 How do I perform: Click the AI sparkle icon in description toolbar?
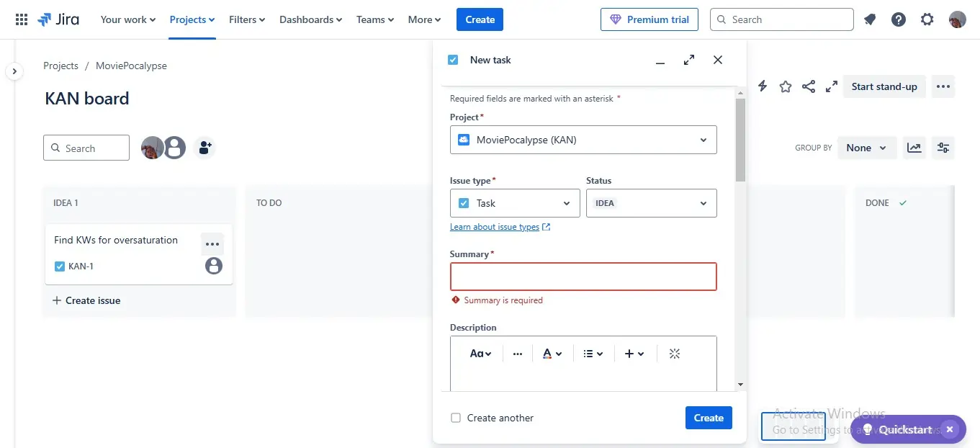click(x=675, y=354)
